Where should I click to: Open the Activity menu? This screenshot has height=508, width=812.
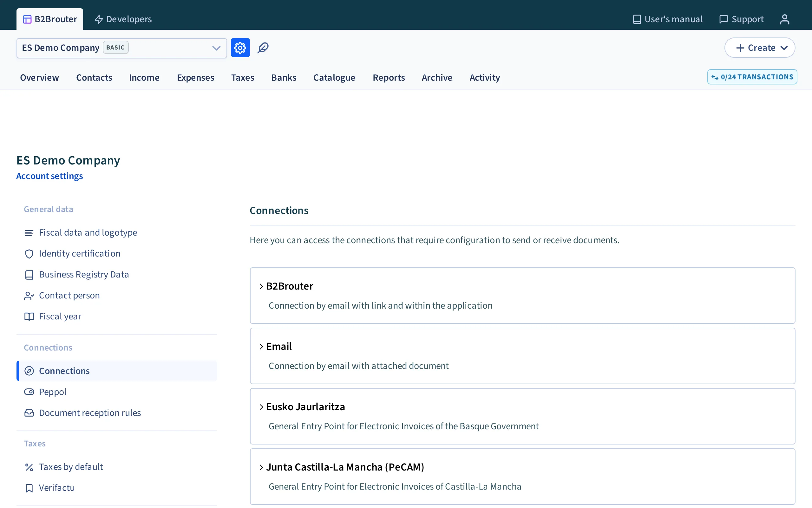click(485, 77)
